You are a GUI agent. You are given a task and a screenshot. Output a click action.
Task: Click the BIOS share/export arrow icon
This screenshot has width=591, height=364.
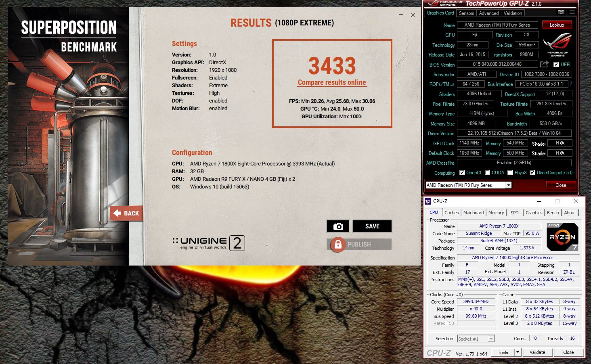coord(544,64)
